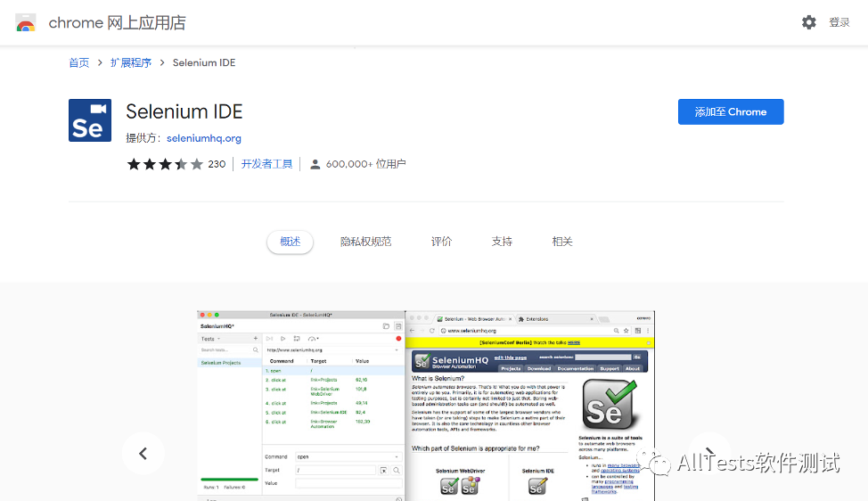The image size is (868, 501).
Task: Open the 评价 tab
Action: point(441,242)
